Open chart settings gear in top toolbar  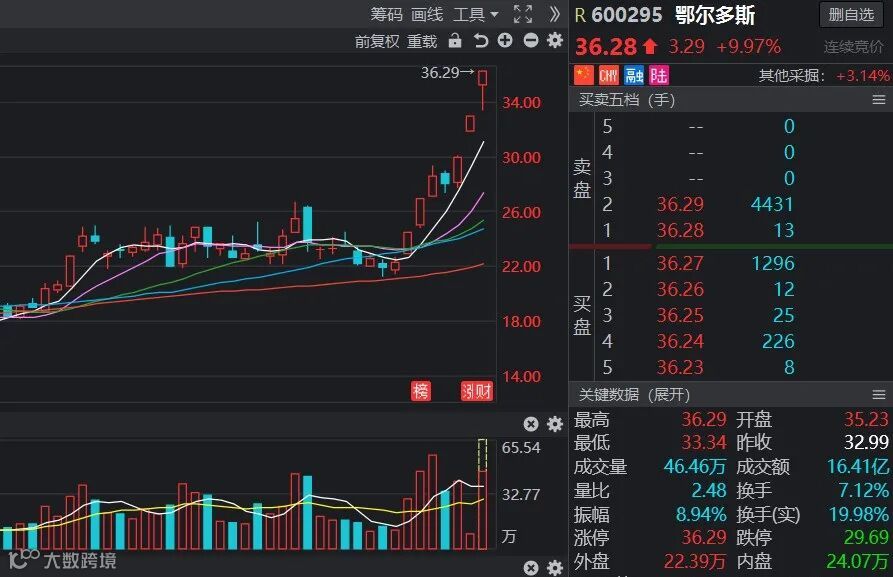tap(555, 40)
